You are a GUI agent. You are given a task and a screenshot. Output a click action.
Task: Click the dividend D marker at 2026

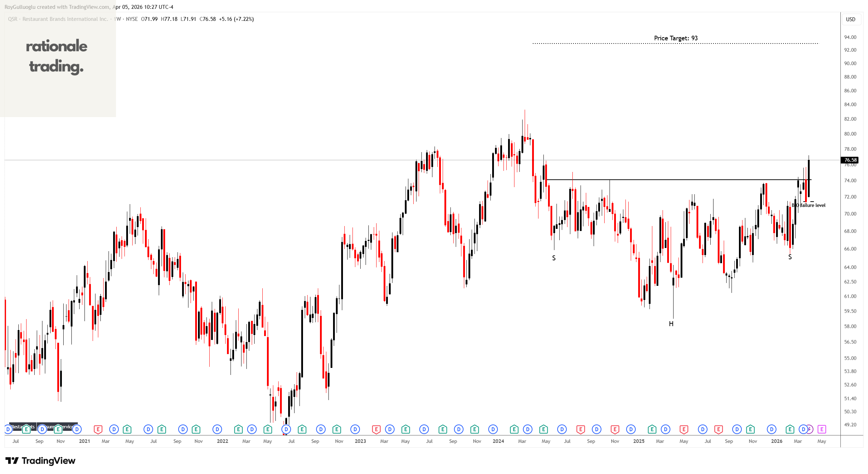tap(771, 429)
